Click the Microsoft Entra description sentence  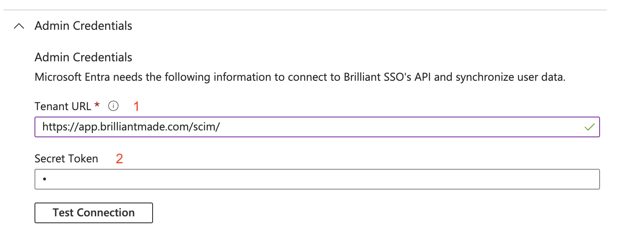[300, 78]
